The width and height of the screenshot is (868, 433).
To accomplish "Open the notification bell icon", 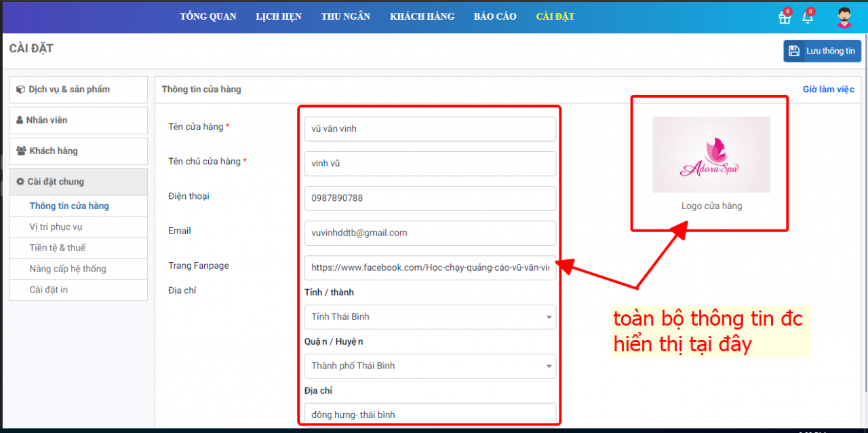I will (808, 18).
